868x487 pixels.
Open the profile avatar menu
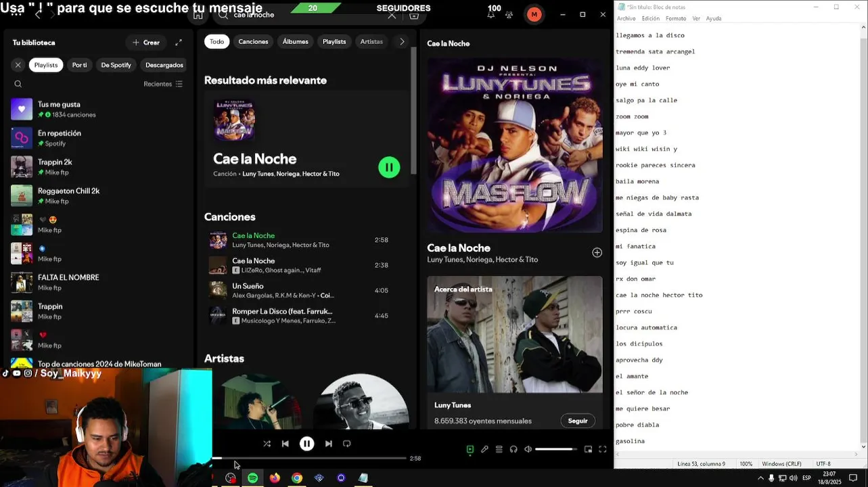point(534,14)
